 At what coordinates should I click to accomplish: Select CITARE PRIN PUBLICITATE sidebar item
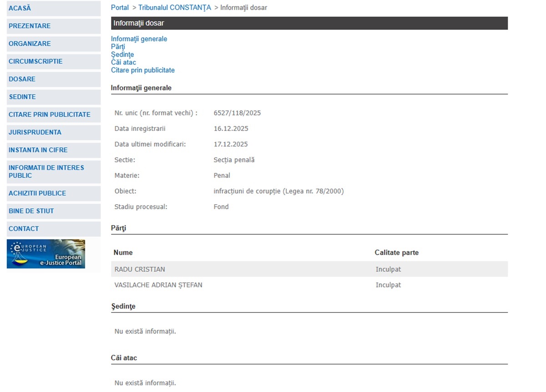(x=54, y=115)
